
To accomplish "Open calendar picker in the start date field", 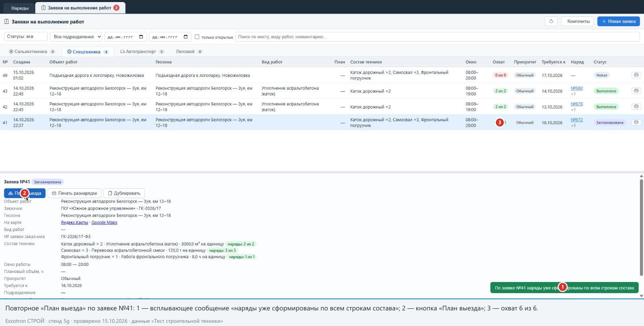I will [x=141, y=37].
